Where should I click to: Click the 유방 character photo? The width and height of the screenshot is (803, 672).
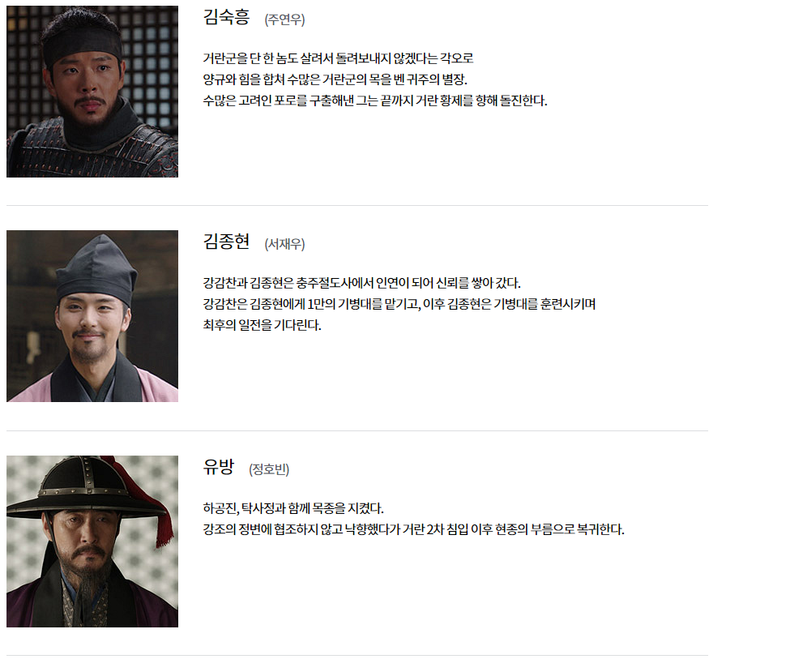pos(92,541)
